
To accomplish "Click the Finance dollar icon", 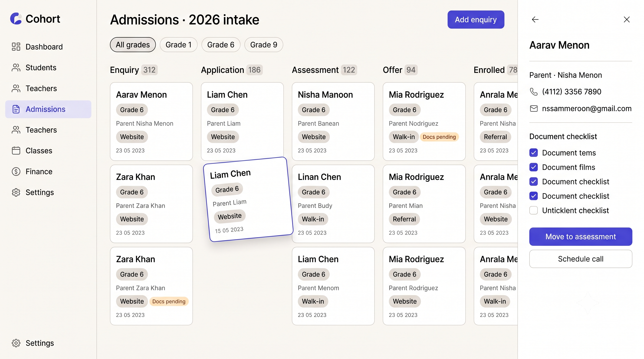I will tap(16, 172).
